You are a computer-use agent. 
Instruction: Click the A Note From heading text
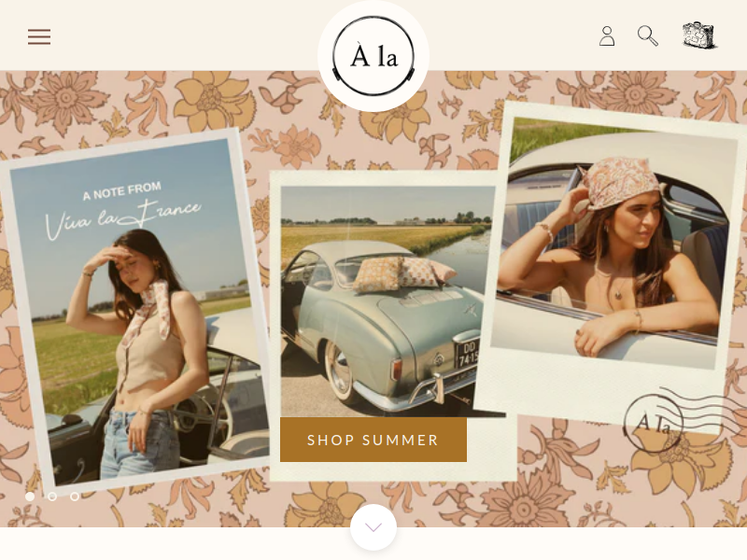click(x=122, y=191)
